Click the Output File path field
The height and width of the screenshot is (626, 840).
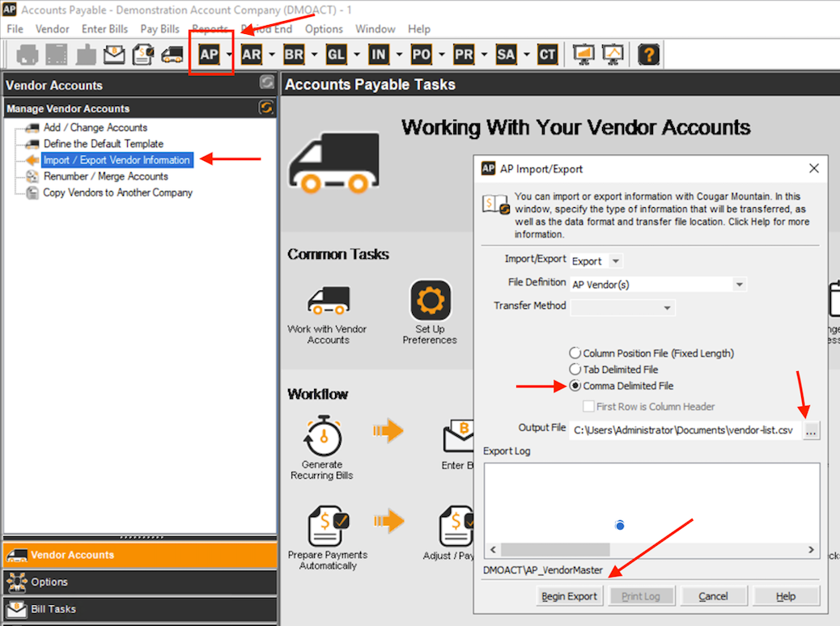685,430
